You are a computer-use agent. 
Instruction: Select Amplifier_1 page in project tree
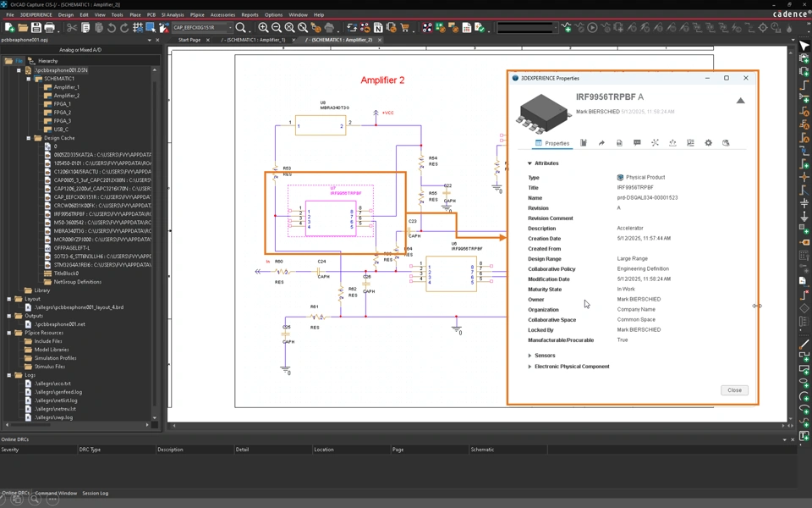click(66, 87)
